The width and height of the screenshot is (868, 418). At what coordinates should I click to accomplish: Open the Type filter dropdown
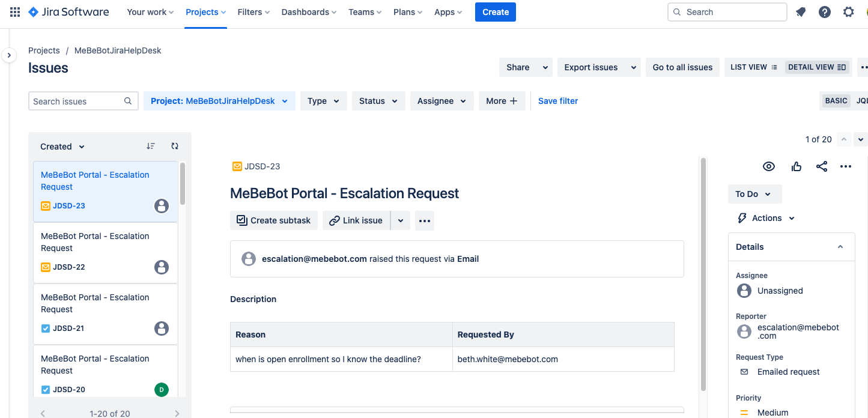click(x=324, y=101)
